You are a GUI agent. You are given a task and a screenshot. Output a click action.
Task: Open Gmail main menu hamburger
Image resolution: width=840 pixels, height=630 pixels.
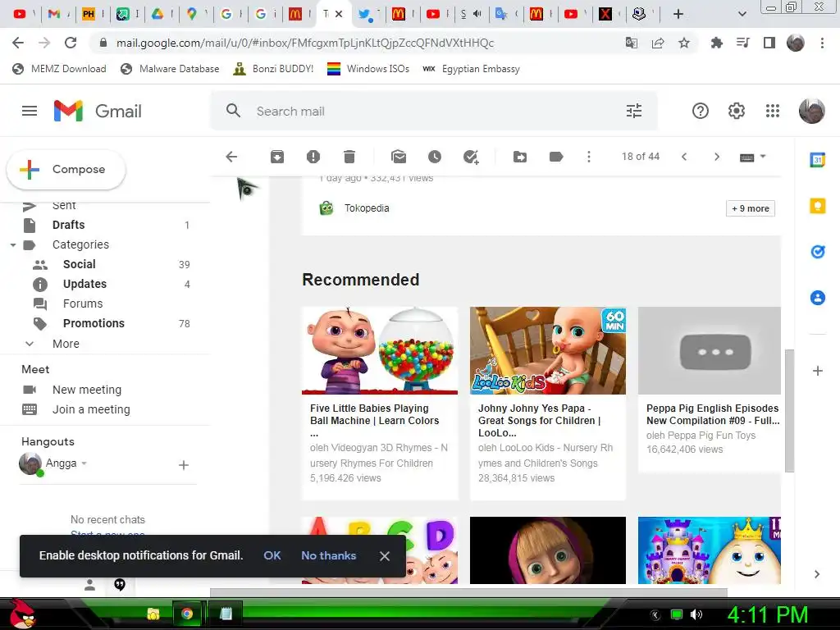[x=30, y=111]
